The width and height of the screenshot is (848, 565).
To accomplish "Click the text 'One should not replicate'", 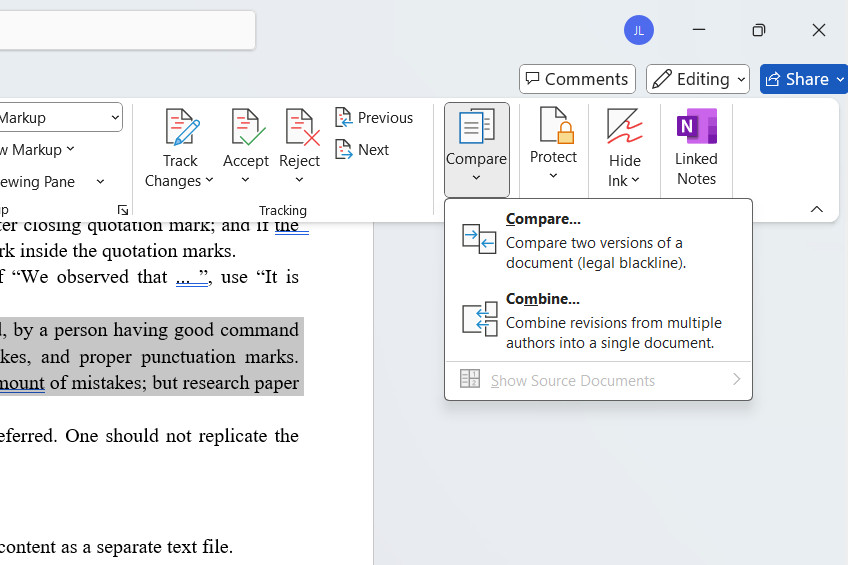I will click(x=166, y=436).
